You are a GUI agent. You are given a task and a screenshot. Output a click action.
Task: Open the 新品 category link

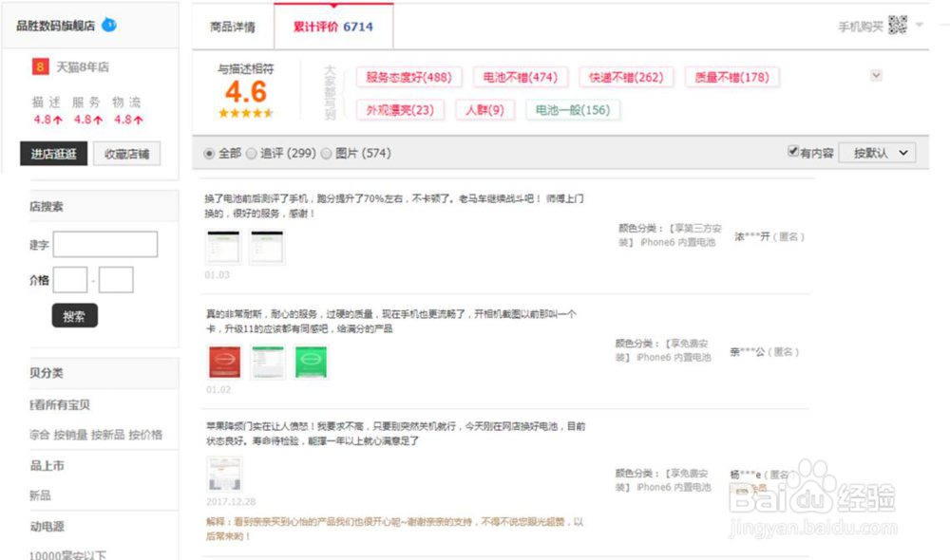(x=41, y=495)
